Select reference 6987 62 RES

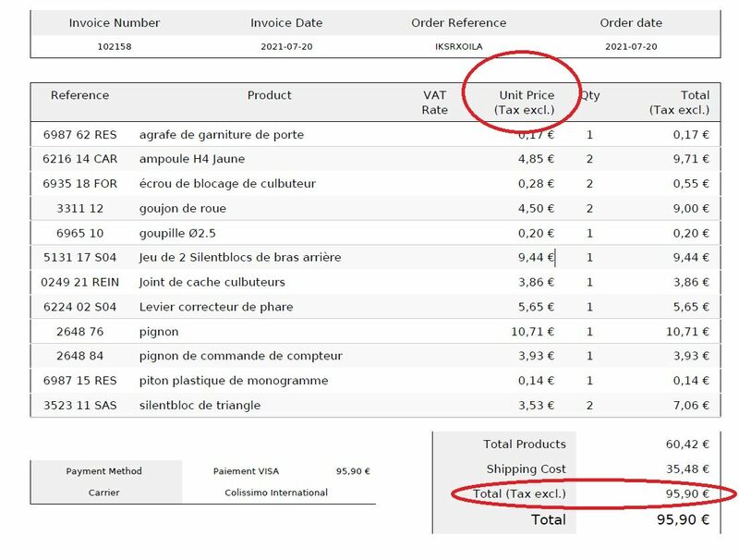point(79,135)
